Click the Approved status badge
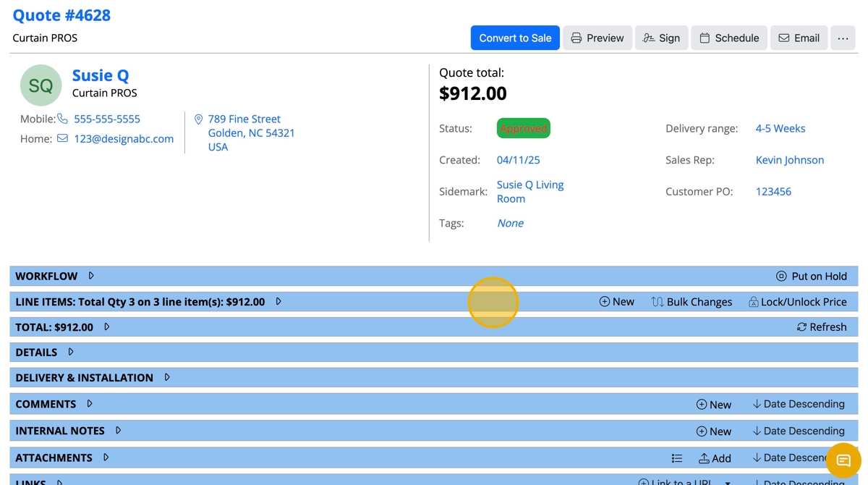The image size is (868, 485). (523, 128)
